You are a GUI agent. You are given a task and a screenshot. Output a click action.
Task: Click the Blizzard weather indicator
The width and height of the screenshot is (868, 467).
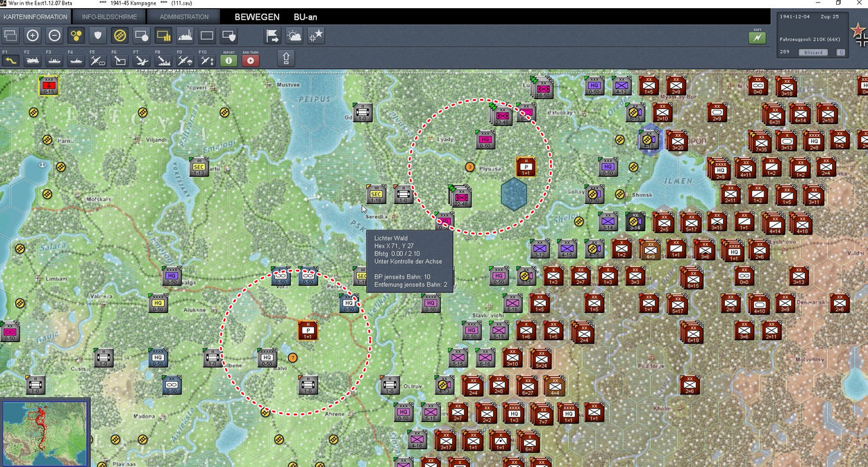pyautogui.click(x=813, y=52)
